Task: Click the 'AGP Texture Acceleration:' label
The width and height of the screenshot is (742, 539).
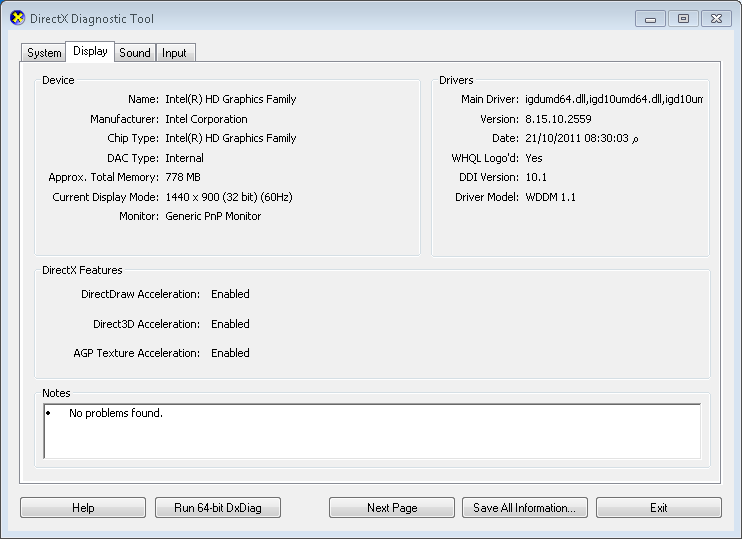Action: click(x=137, y=353)
